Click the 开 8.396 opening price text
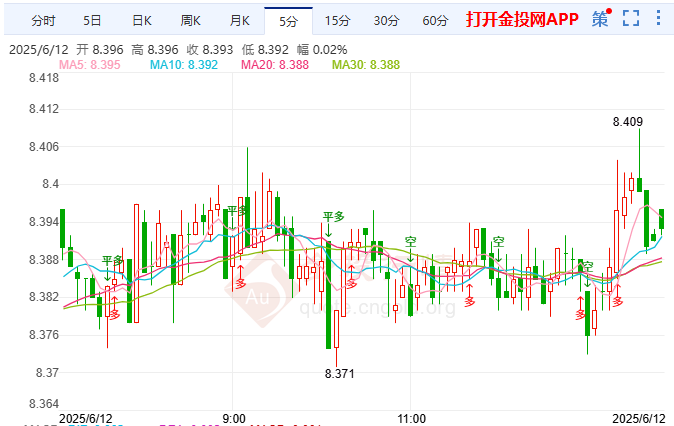Image resolution: width=674 pixels, height=426 pixels. (x=100, y=50)
